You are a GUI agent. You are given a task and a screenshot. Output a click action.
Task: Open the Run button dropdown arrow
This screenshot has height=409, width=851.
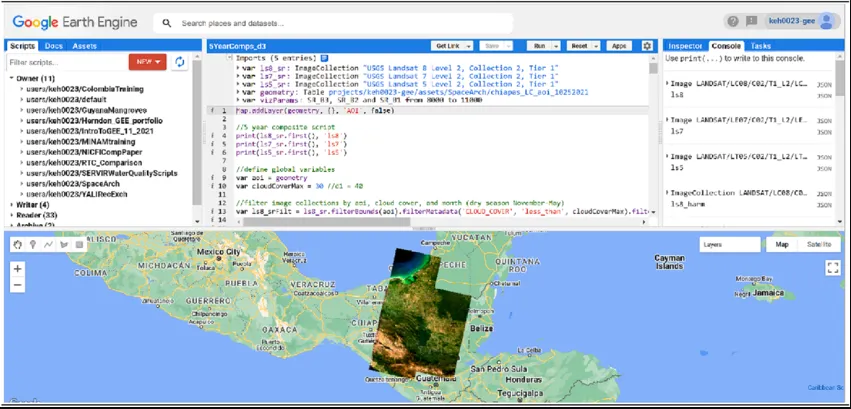coord(556,46)
